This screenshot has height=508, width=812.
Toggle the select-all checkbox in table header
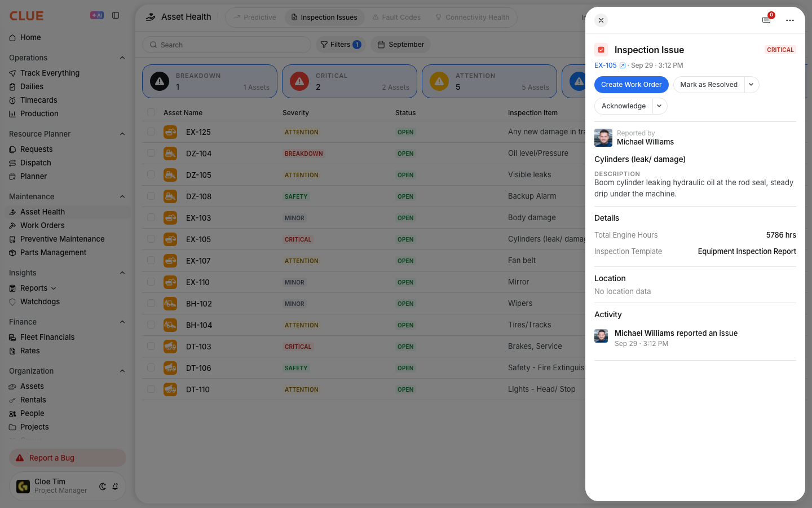click(151, 112)
